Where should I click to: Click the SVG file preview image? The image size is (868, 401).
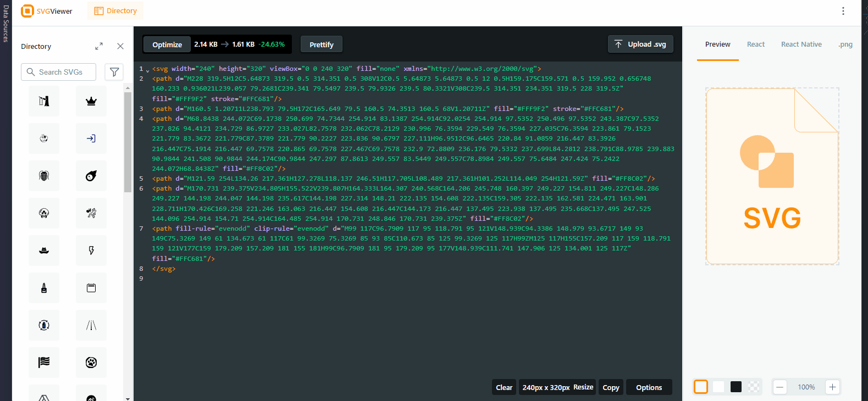772,176
